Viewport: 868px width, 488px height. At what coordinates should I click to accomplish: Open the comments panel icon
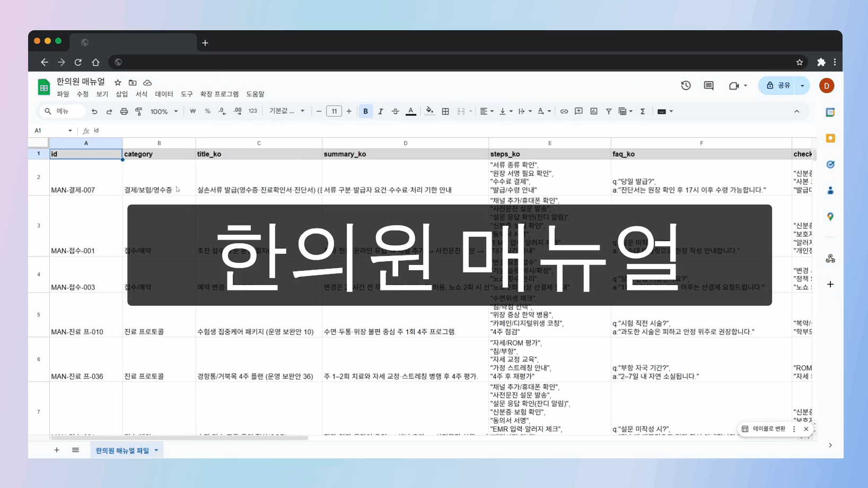(x=708, y=85)
